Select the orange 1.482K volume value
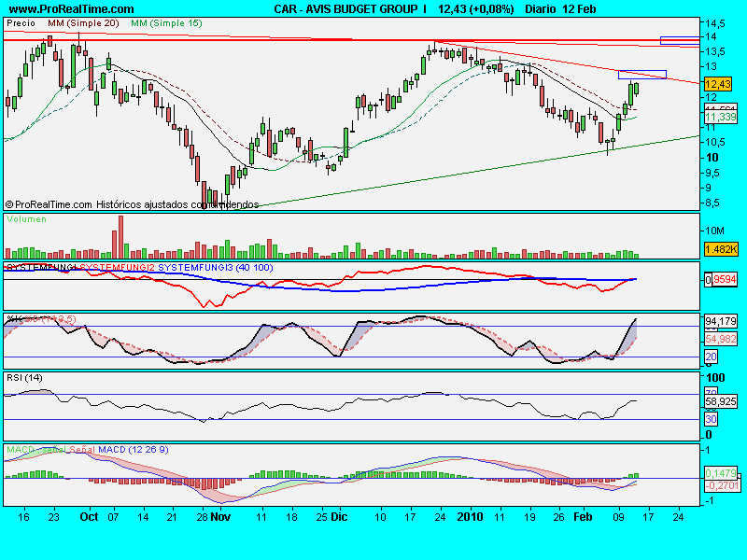Screen dimensions: 747x560 point(721,249)
